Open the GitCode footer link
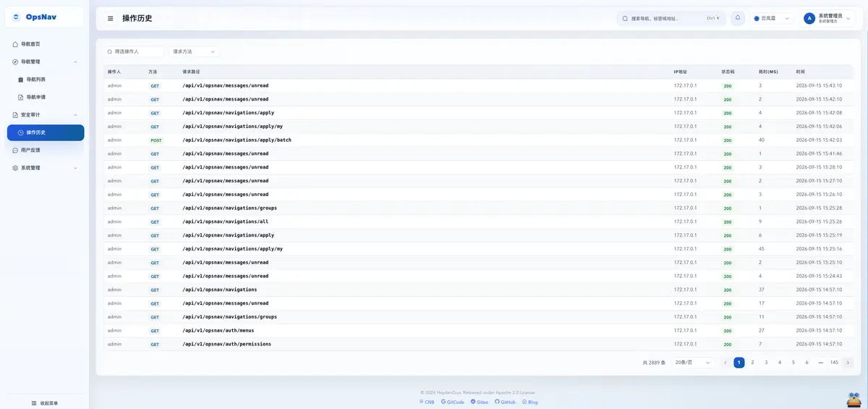 (452, 402)
